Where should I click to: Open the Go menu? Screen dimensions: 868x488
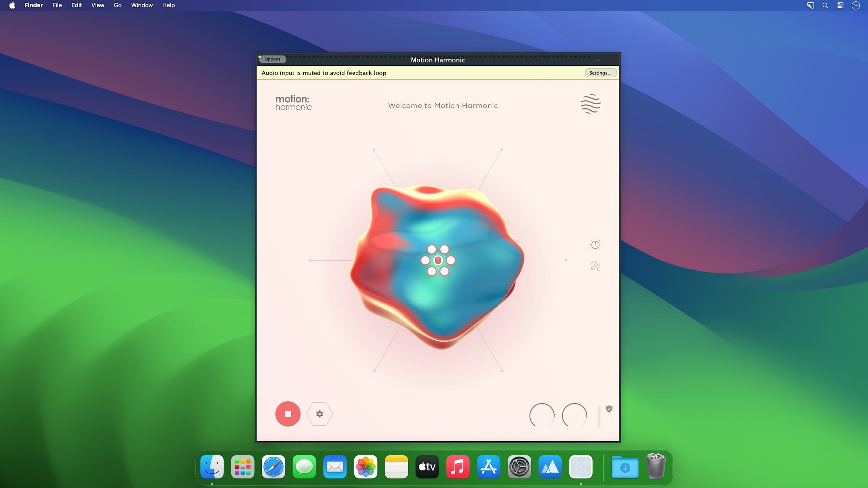click(117, 5)
